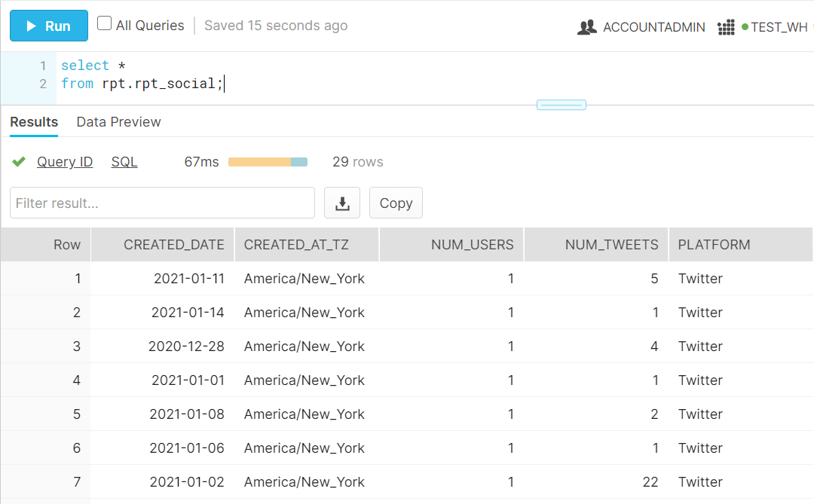
Task: Enable the All Queries checkbox
Action: tap(105, 24)
